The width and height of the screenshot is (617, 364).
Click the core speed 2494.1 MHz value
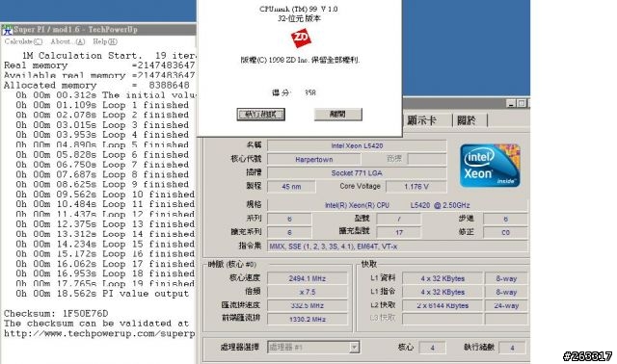coord(308,278)
